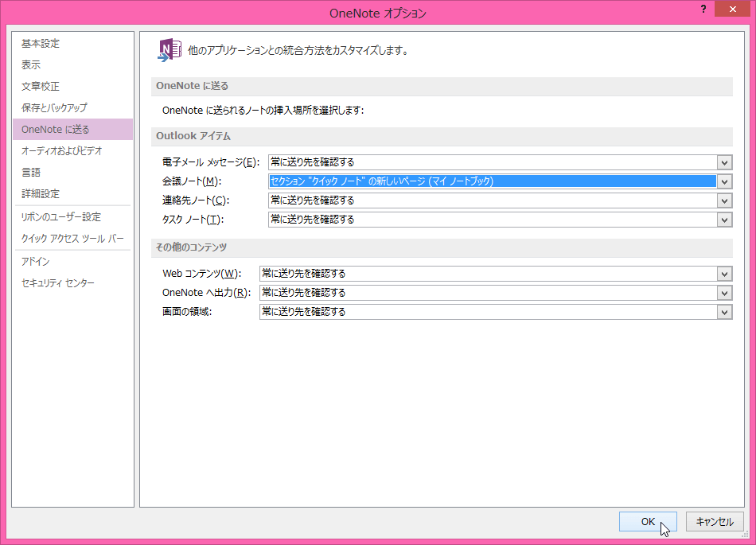This screenshot has width=756, height=545.
Task: Open 会議ノート dropdown arrow
Action: (724, 181)
